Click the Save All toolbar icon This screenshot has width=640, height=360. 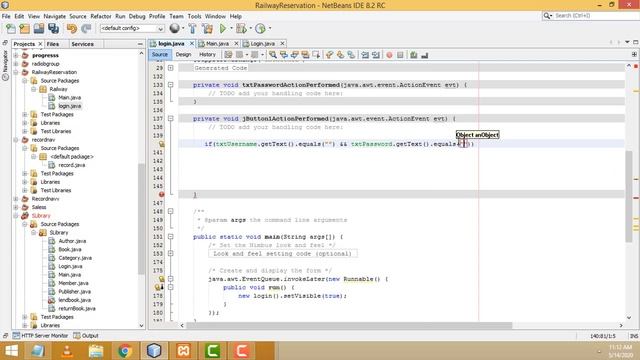[x=53, y=29]
